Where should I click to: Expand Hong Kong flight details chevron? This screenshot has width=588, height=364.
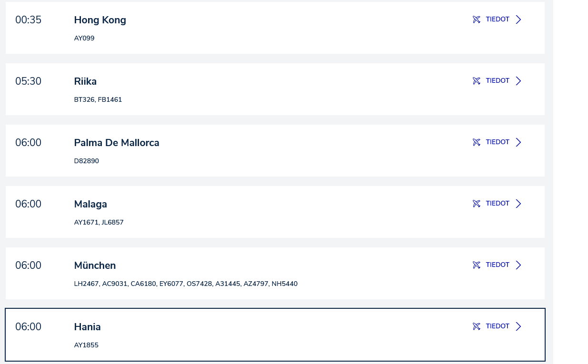pyautogui.click(x=518, y=20)
